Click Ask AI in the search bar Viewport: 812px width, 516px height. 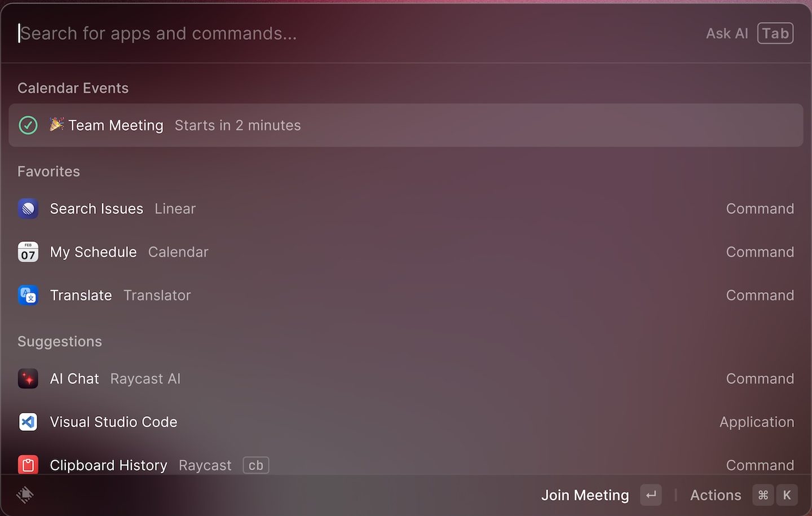point(727,34)
